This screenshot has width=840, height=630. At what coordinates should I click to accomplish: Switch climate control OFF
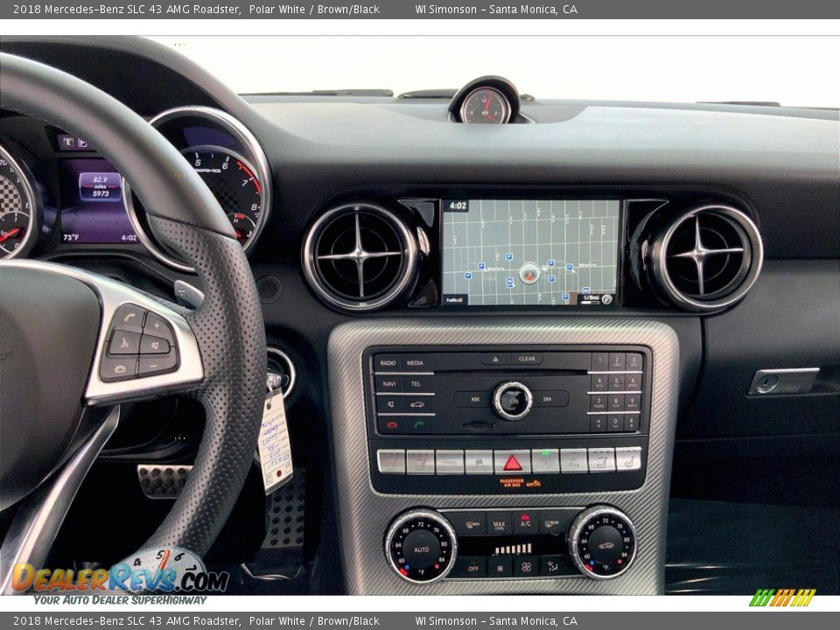[472, 568]
